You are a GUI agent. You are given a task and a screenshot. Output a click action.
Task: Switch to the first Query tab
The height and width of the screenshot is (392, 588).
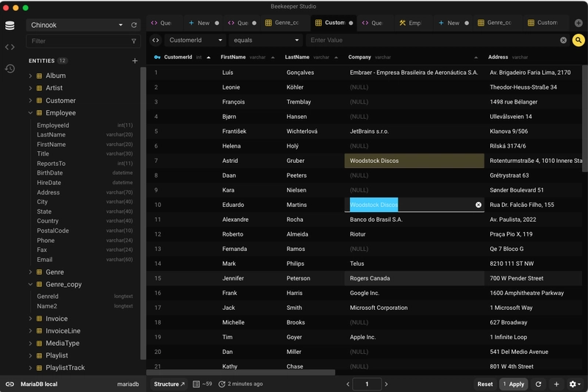164,23
